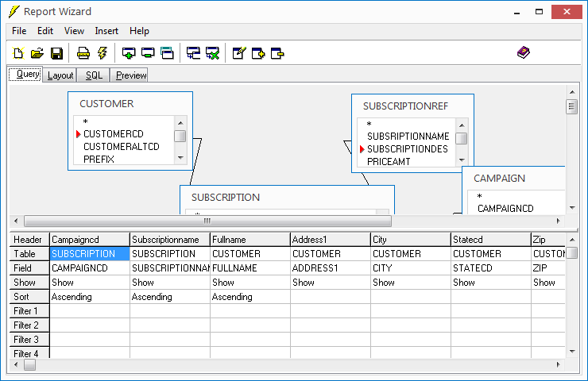Select CAMPAIGNCD in CAMPAIGN table
This screenshot has height=381, width=588.
pyautogui.click(x=505, y=208)
